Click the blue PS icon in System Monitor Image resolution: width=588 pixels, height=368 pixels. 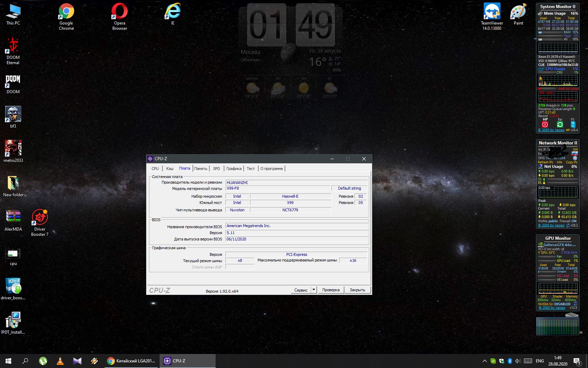[573, 124]
